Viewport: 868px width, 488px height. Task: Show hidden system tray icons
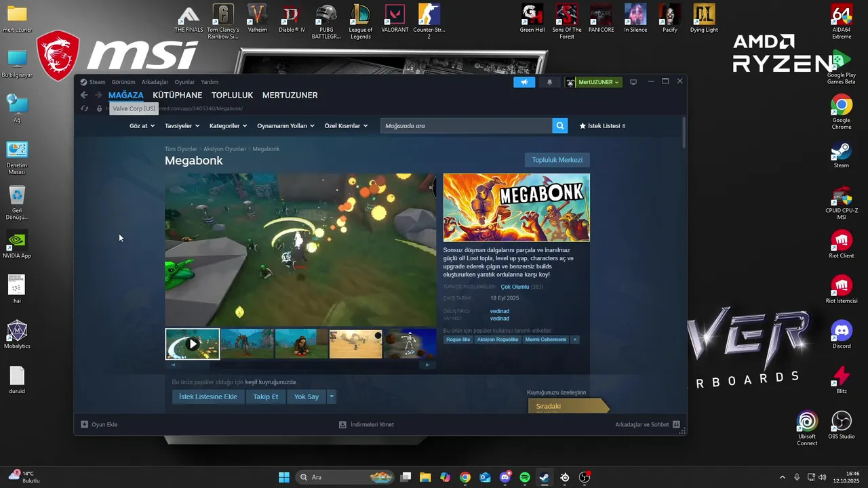pos(782,477)
